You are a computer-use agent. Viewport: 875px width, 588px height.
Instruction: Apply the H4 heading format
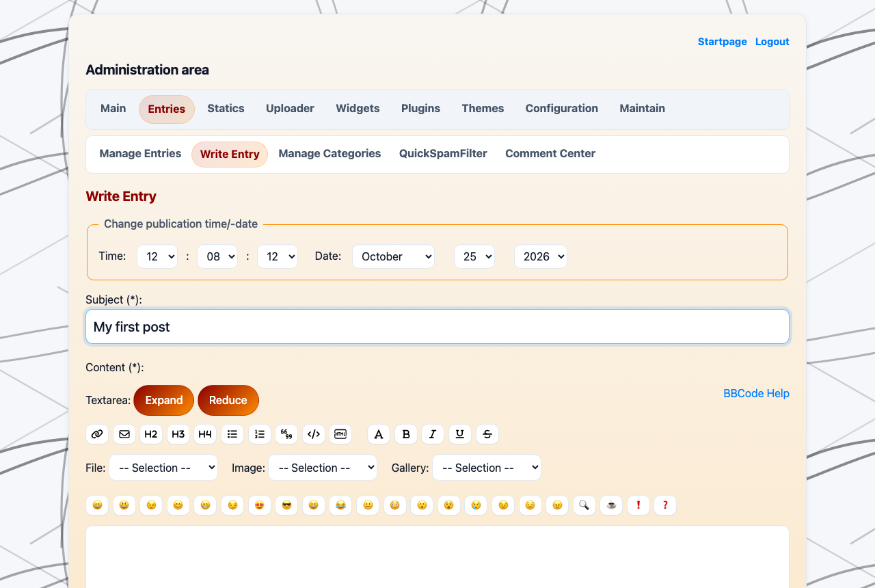(x=205, y=434)
